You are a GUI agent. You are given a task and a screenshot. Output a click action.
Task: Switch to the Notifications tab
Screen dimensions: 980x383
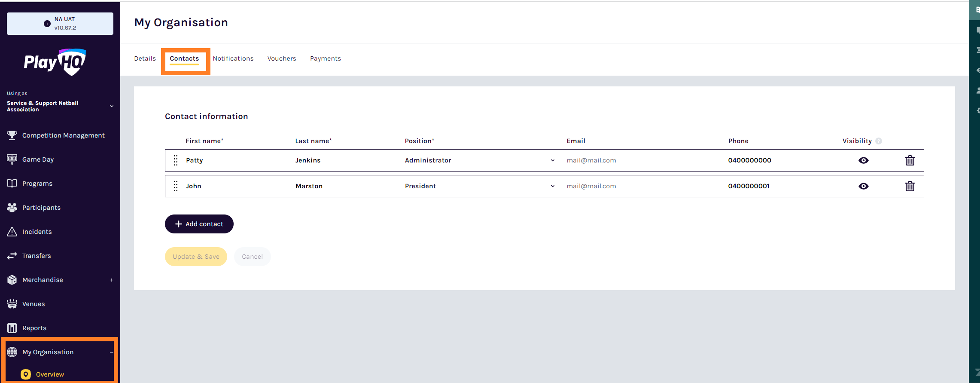coord(233,58)
